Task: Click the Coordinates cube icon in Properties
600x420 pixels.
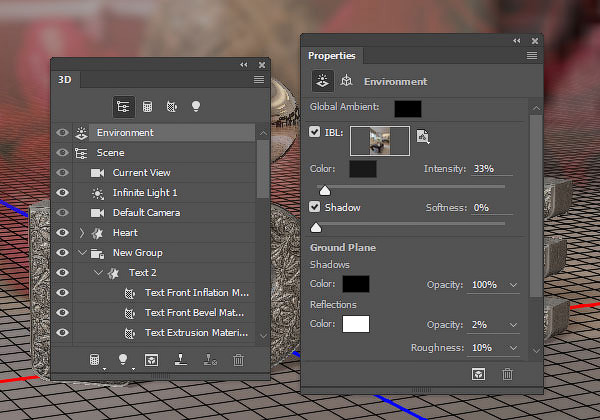Action: 346,81
